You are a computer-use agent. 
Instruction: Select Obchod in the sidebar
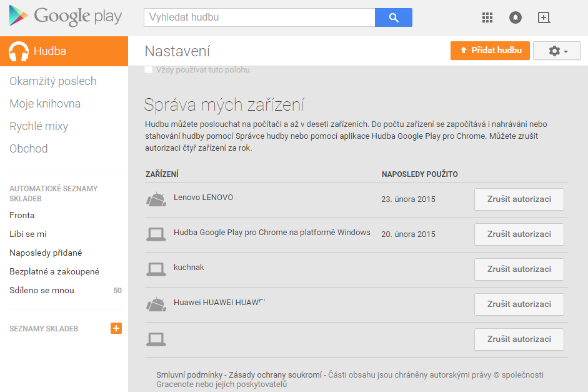coord(27,148)
